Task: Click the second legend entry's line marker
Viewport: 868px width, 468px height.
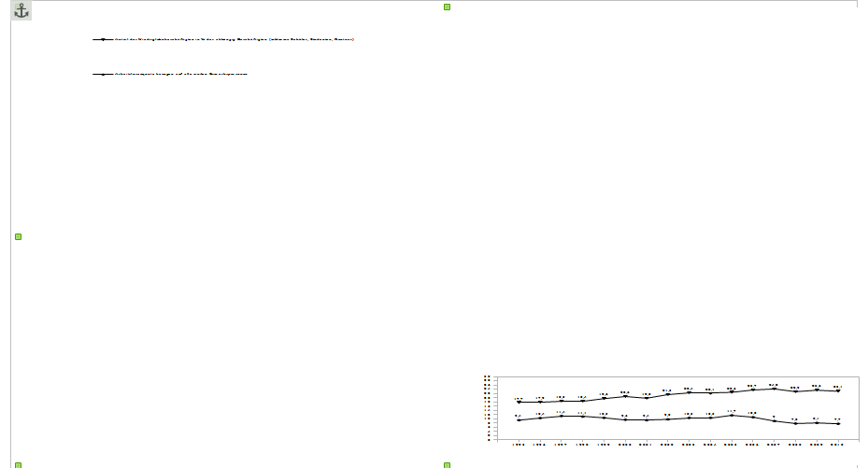Action: tap(102, 74)
